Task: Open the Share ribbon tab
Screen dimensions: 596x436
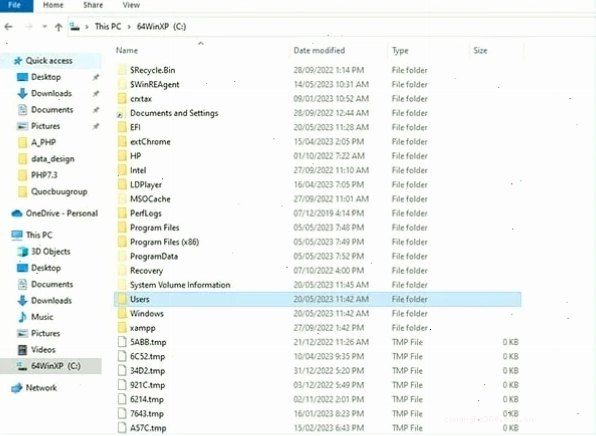Action: tap(93, 5)
